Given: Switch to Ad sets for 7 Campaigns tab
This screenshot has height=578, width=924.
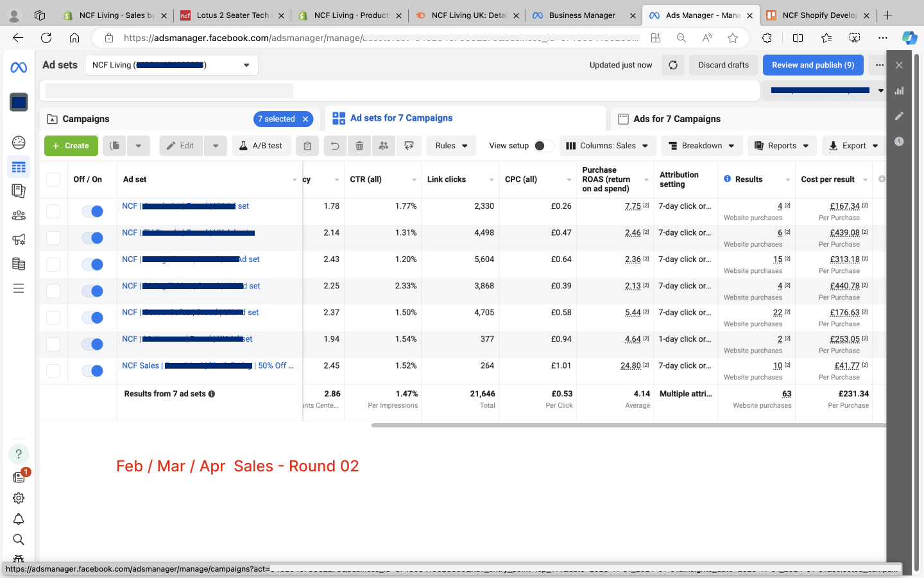Looking at the screenshot, I should coord(402,118).
